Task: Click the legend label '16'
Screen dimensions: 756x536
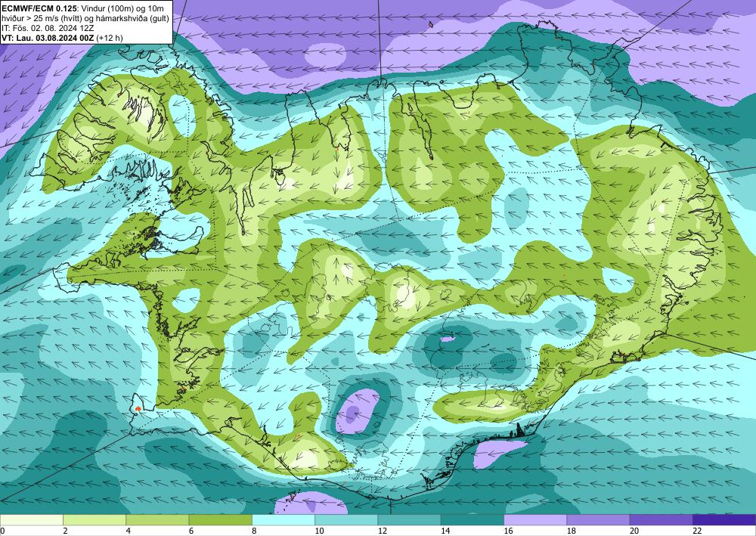Action: [x=509, y=531]
